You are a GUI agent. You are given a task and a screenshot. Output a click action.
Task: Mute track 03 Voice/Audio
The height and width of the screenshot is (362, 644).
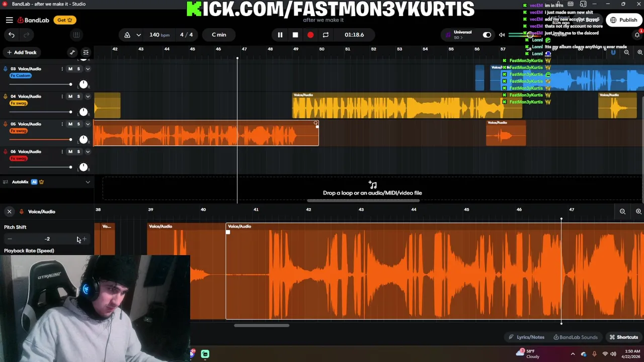pyautogui.click(x=70, y=69)
